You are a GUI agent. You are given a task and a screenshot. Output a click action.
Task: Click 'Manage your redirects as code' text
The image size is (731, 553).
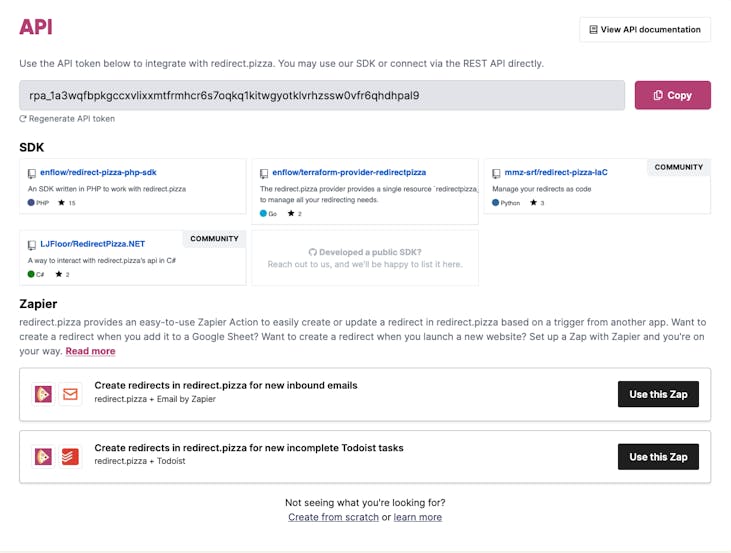[x=542, y=189]
